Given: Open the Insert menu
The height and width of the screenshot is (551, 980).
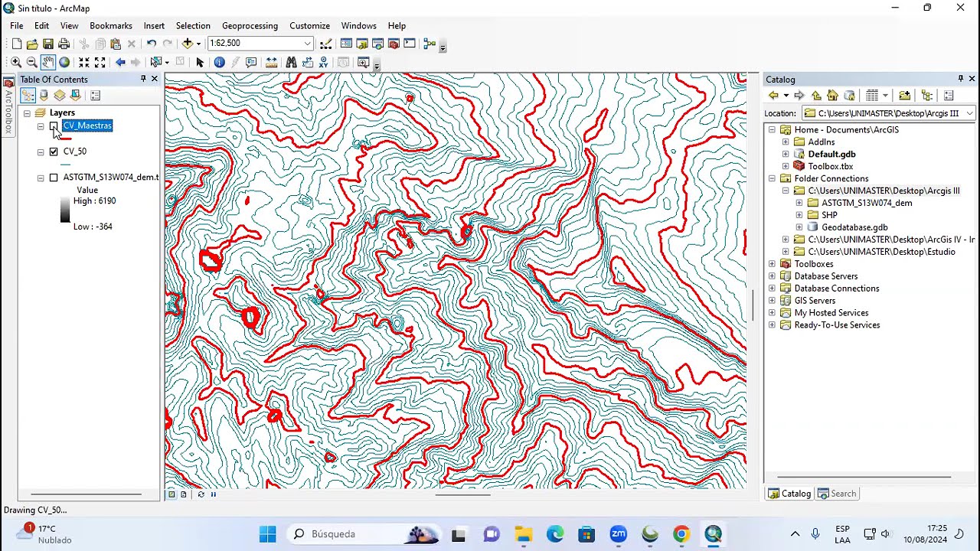Looking at the screenshot, I should tap(154, 25).
